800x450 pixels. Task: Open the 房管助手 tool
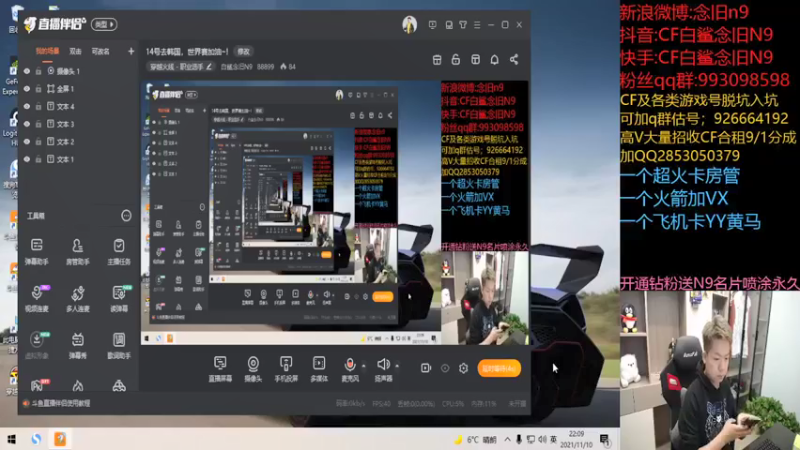click(x=78, y=252)
